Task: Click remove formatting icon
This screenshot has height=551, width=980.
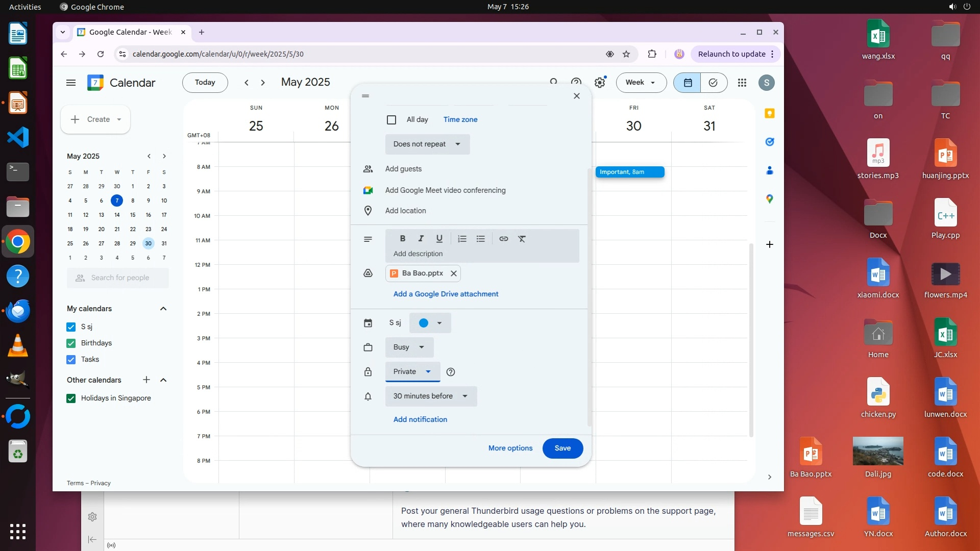Action: click(522, 238)
